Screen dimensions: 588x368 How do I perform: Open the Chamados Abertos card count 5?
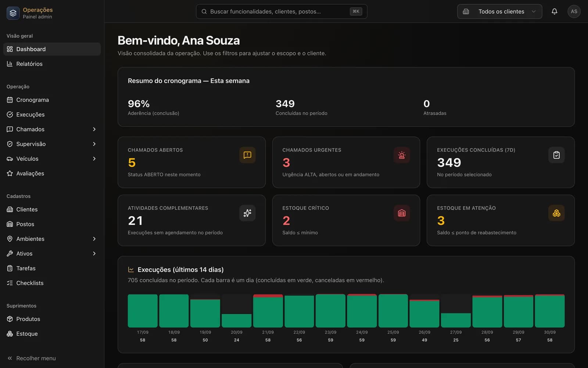pyautogui.click(x=132, y=162)
